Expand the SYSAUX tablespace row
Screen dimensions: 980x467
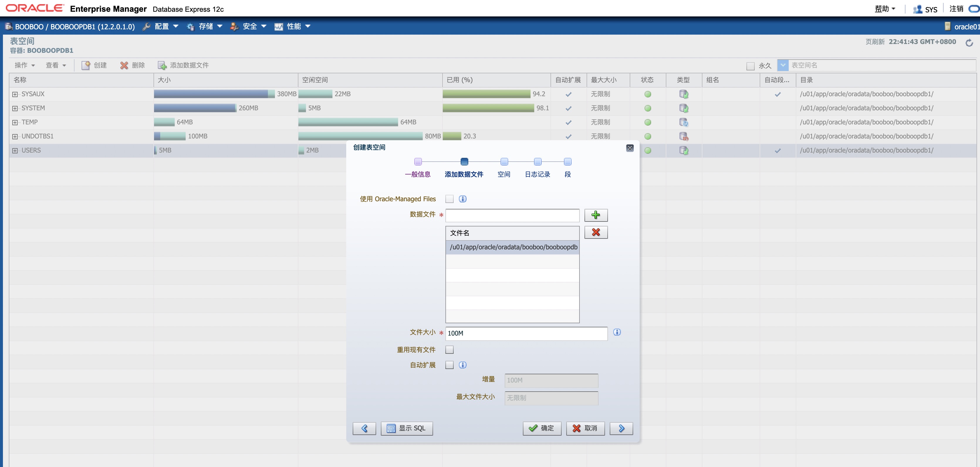coord(15,94)
